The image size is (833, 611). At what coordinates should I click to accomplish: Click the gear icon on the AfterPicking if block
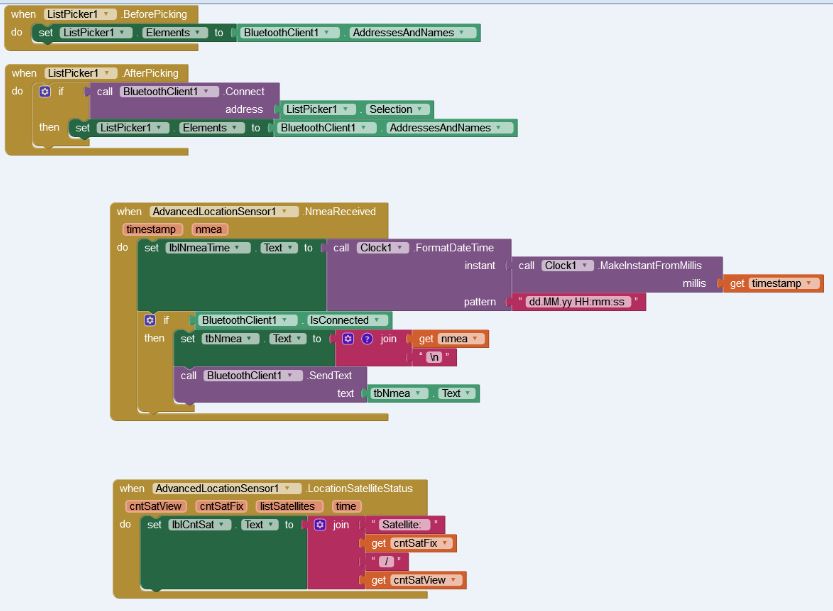coord(45,91)
